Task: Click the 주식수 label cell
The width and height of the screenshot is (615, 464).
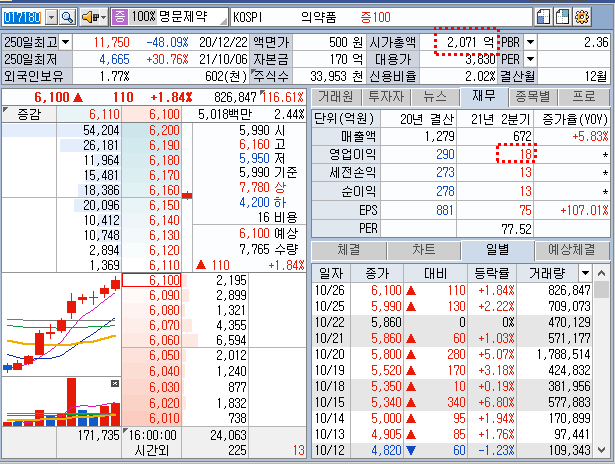Action: click(x=271, y=76)
